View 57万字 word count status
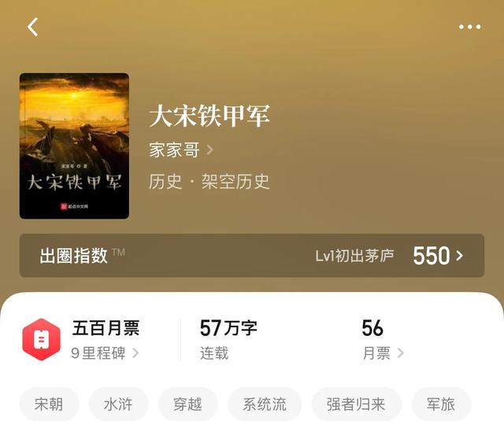The height and width of the screenshot is (432, 504). click(228, 328)
